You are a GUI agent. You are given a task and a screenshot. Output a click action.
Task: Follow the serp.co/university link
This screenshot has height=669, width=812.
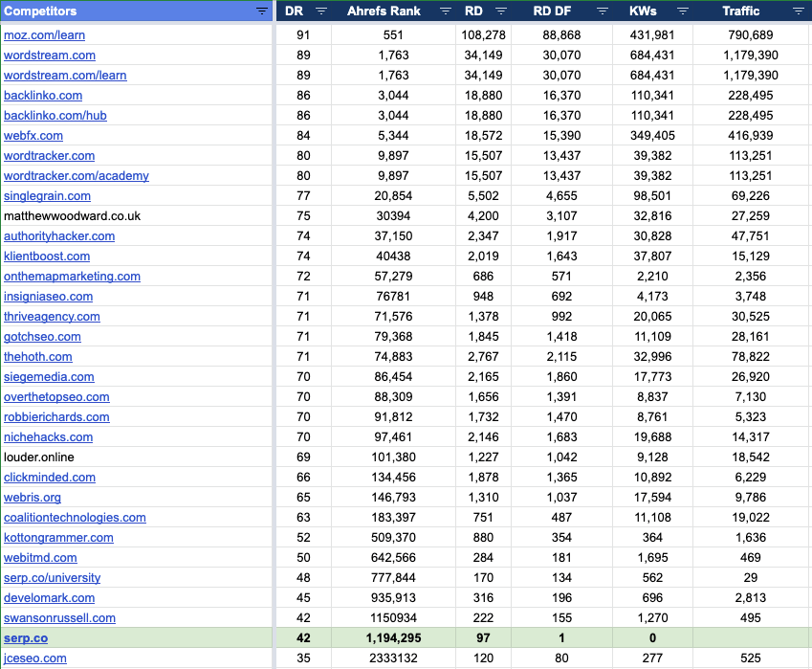tap(53, 578)
